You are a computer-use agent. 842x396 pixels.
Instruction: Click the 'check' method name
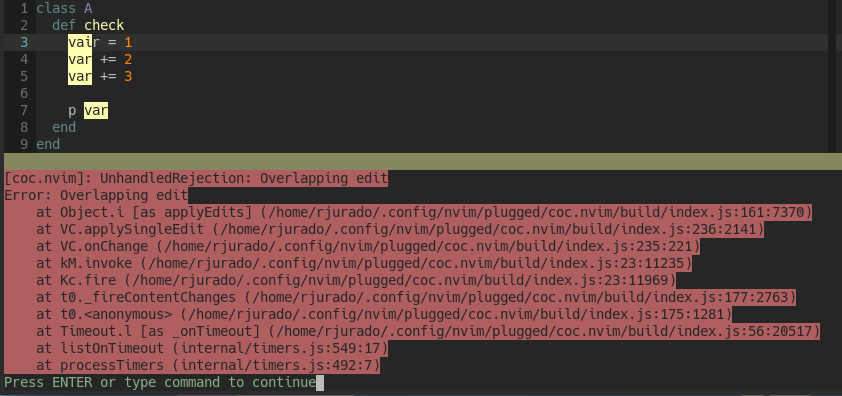tap(104, 25)
